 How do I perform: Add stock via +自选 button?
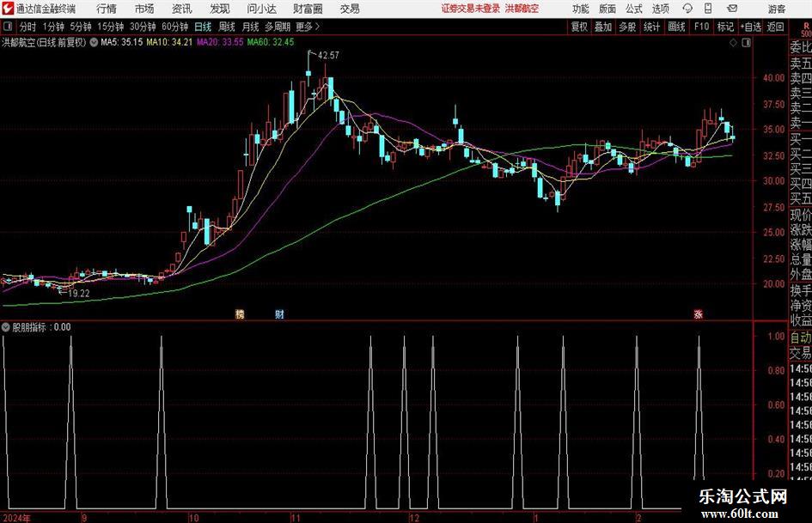click(751, 27)
